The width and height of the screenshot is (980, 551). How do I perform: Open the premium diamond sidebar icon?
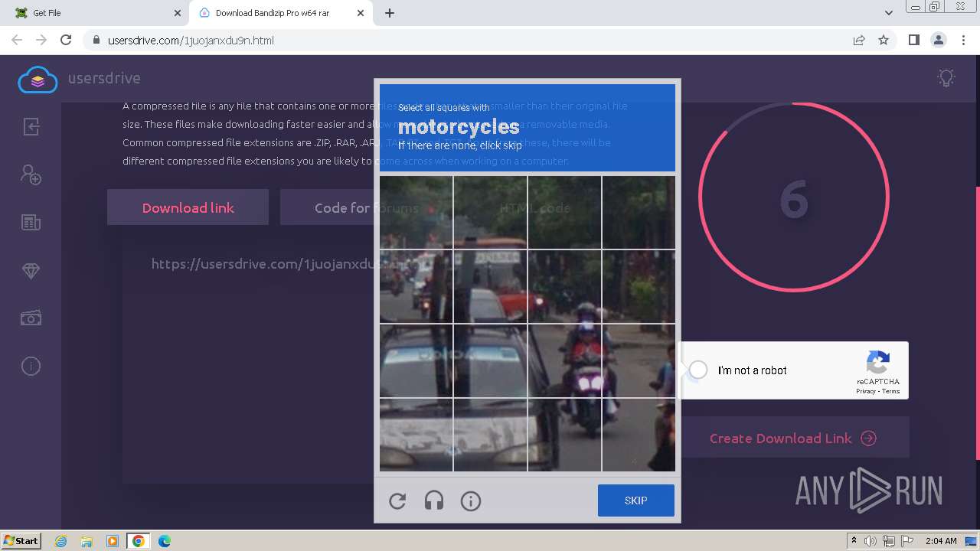(31, 271)
